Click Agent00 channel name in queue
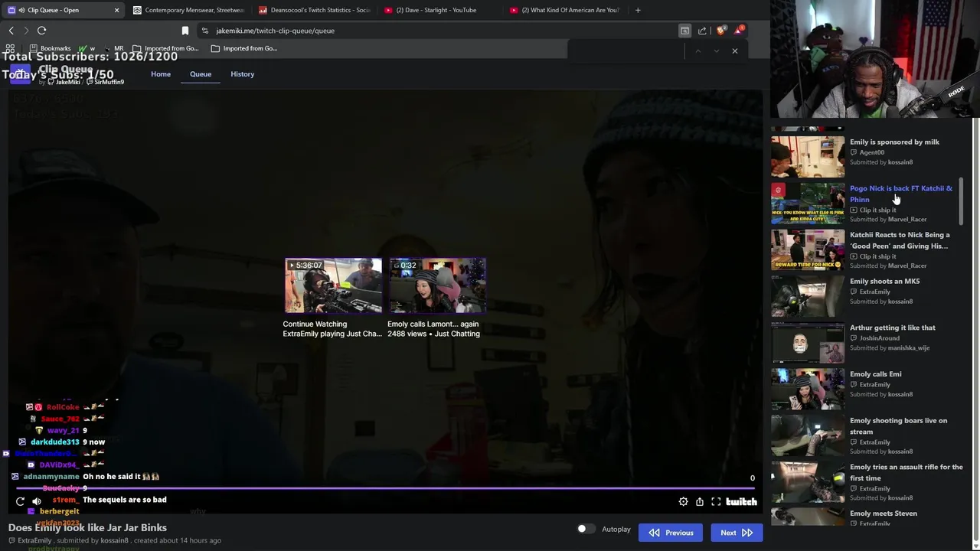Viewport: 980px width, 551px height. click(x=871, y=152)
